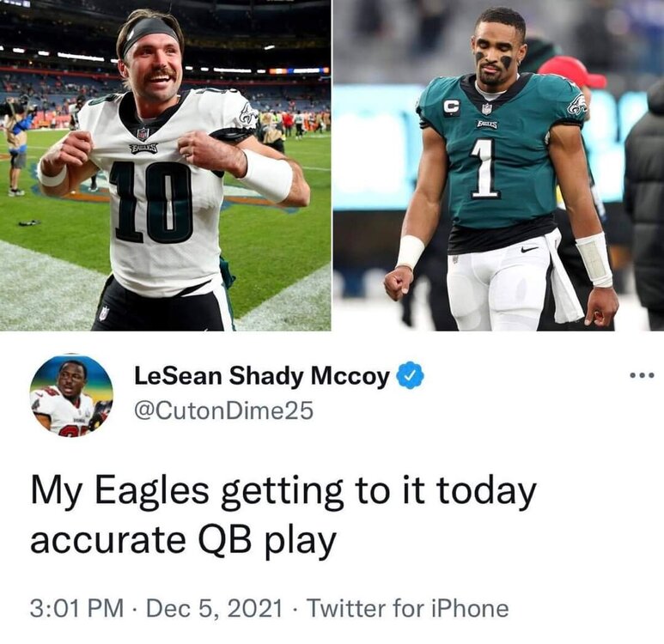
Task: Click the blue verified checkmark badge
Action: [410, 374]
